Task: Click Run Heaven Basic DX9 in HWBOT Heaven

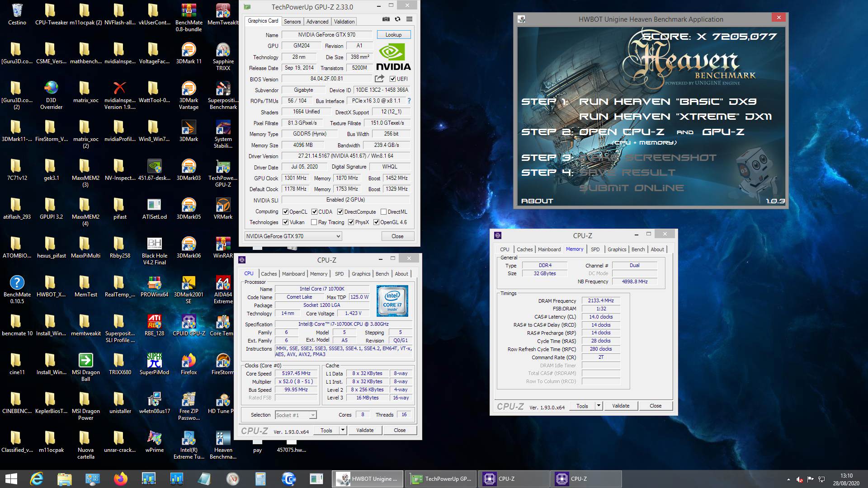Action: tap(668, 102)
